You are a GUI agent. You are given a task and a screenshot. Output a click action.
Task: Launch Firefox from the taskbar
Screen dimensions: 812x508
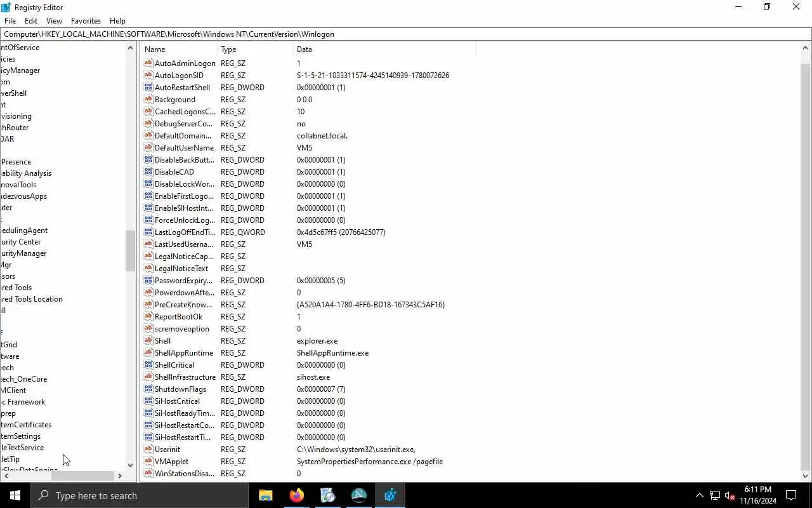296,495
